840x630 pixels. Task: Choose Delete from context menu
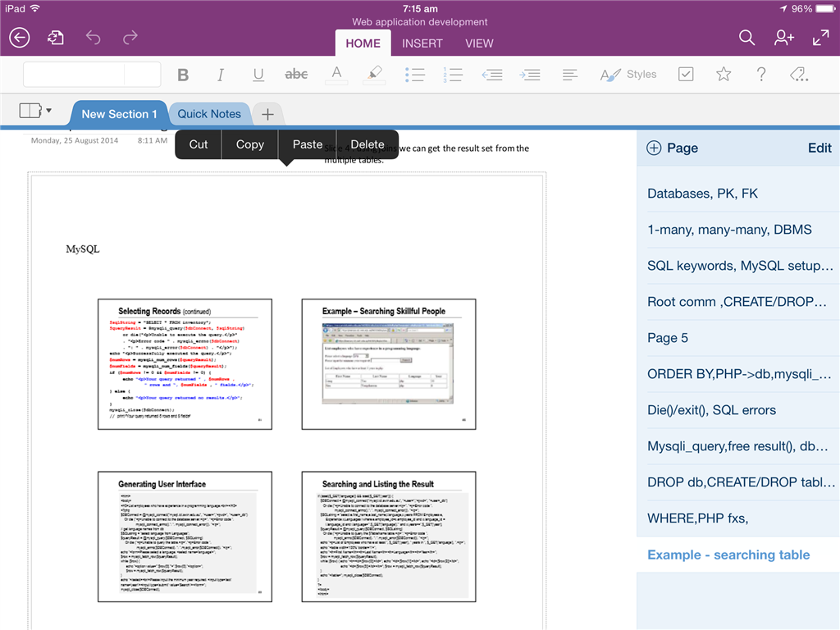pyautogui.click(x=367, y=144)
